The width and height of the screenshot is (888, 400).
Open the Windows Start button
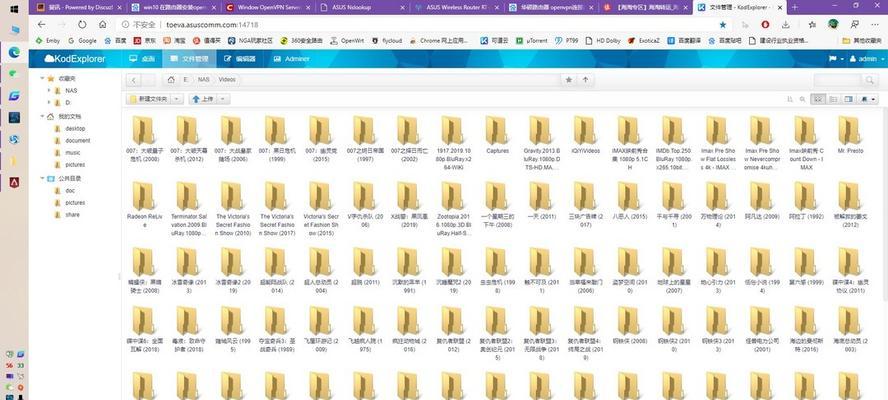14,9
